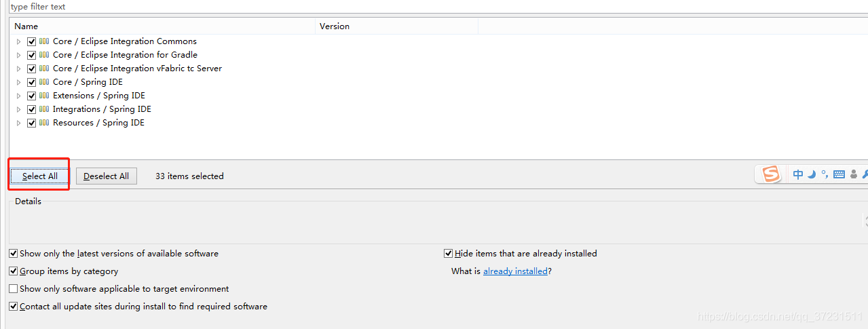Click the Details section label
Image resolution: width=868 pixels, height=329 pixels.
click(28, 201)
